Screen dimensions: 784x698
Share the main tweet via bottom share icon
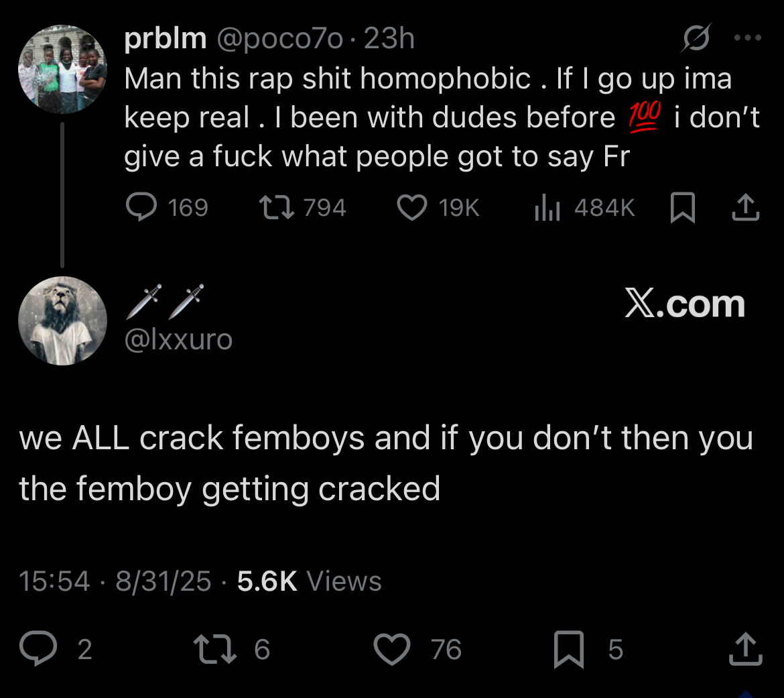point(746,649)
